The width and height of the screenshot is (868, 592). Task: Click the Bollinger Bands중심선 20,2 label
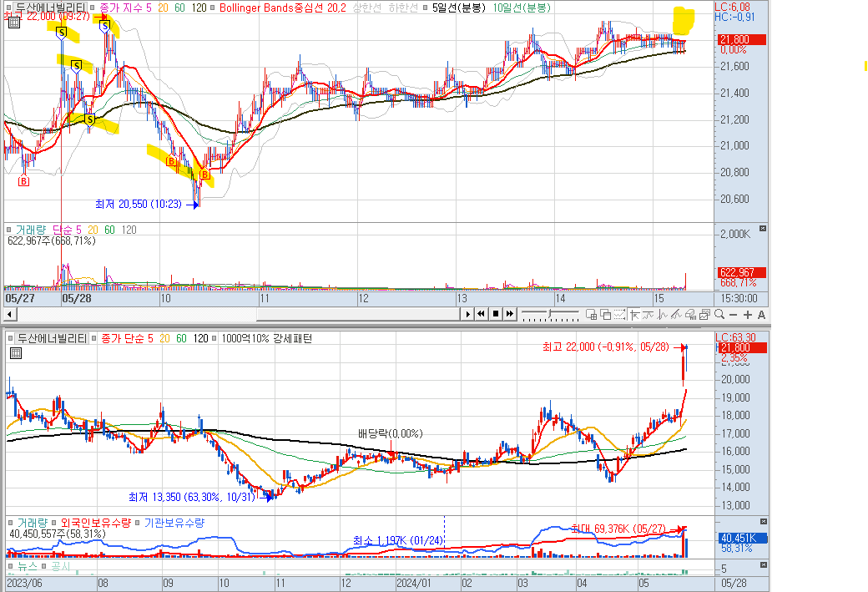coord(282,8)
